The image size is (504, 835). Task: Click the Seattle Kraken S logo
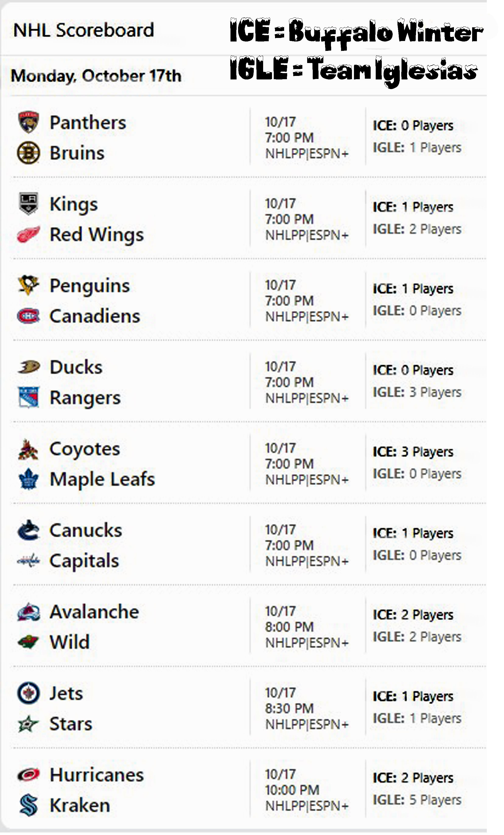coord(29,805)
